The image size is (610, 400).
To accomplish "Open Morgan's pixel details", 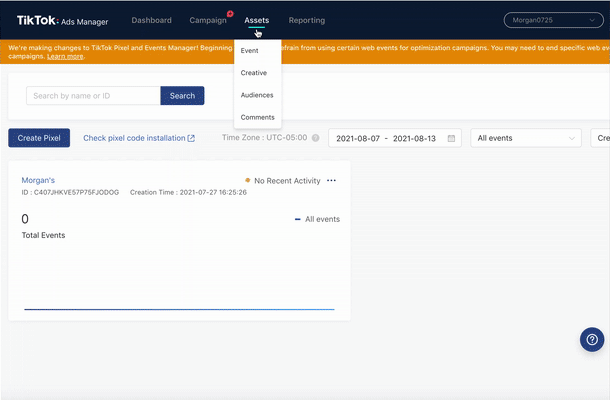I will point(38,180).
